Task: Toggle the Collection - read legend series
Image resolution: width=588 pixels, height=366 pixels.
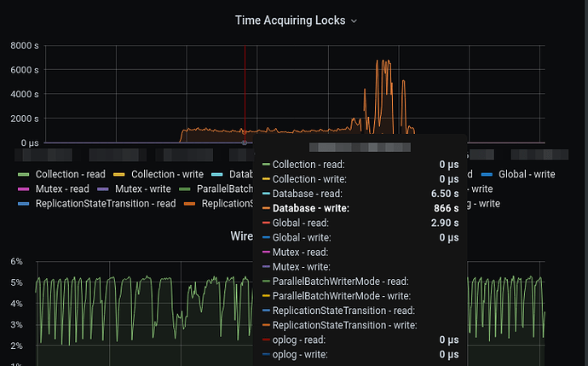Action: (x=70, y=174)
